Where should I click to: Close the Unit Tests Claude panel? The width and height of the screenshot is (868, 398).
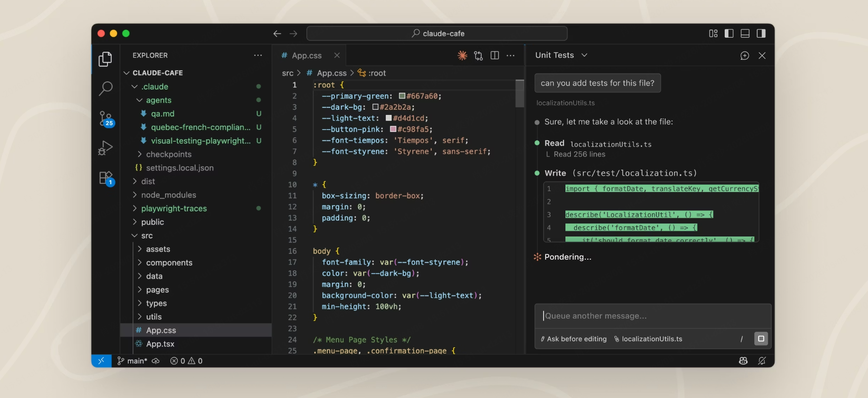coord(762,56)
